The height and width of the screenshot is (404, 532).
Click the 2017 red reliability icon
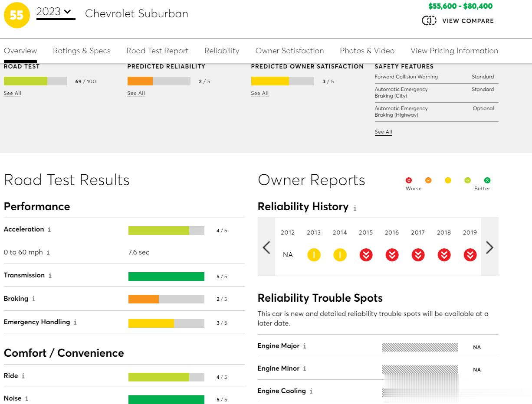tap(418, 255)
